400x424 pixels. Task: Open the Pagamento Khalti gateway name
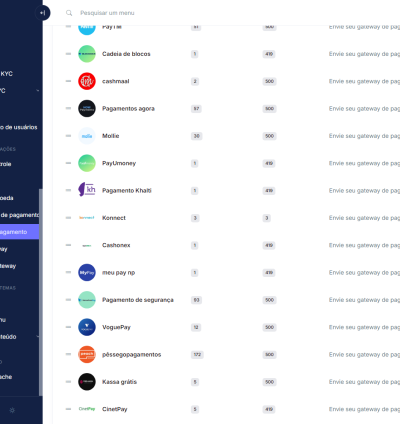pyautogui.click(x=127, y=191)
